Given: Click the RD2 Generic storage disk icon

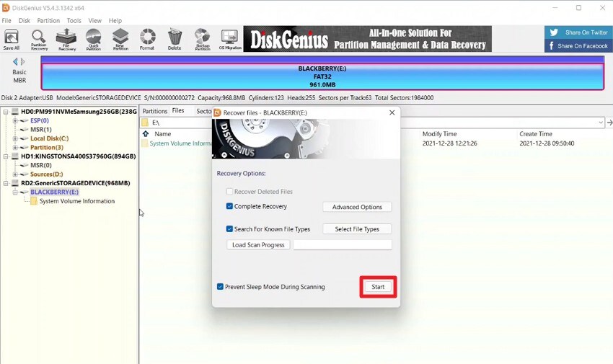Looking at the screenshot, I should (15, 183).
